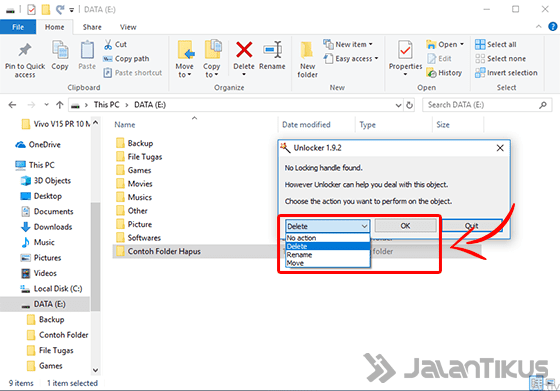Click the search magnifier icon
The image size is (560, 391).
click(x=543, y=105)
